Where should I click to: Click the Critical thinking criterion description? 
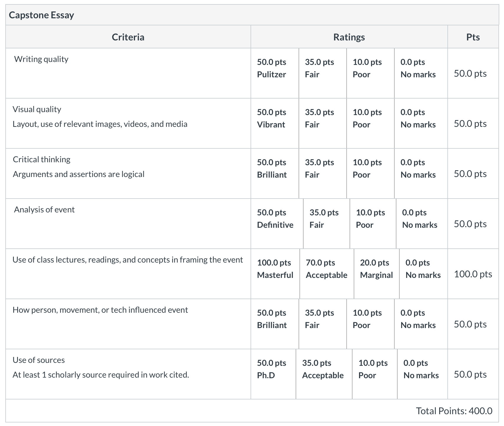(78, 174)
